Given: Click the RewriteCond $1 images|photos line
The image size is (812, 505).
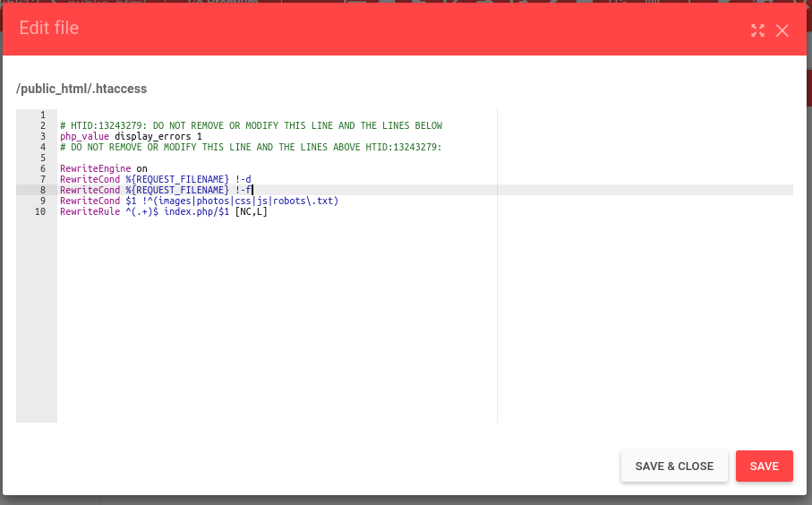Looking at the screenshot, I should tap(200, 201).
